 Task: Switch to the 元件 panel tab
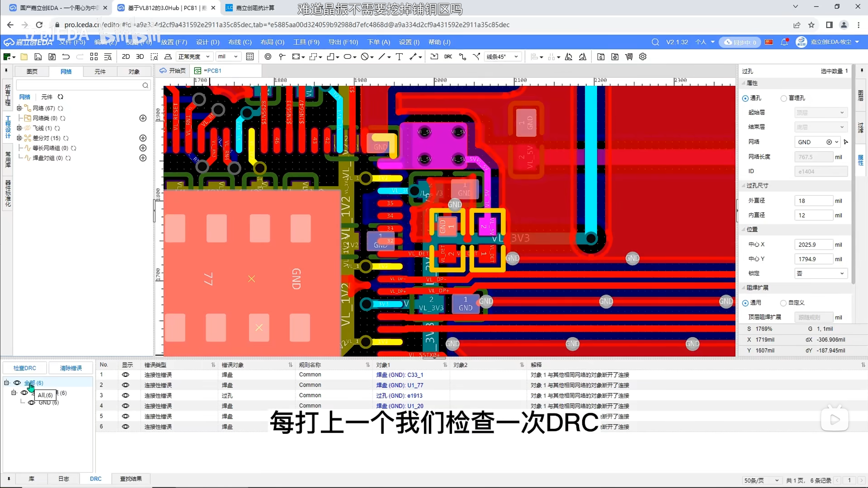(x=100, y=72)
